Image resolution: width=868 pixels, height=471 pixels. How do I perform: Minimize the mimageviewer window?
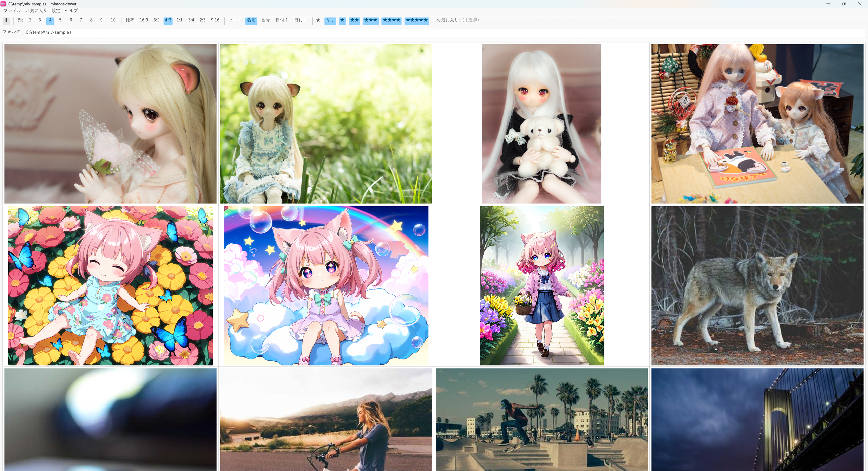pos(828,4)
